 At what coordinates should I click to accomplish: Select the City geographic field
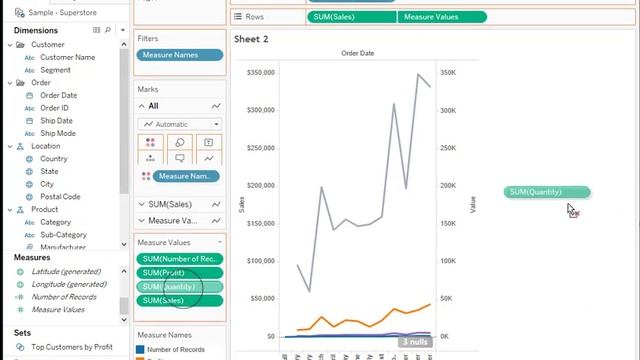[x=47, y=184]
